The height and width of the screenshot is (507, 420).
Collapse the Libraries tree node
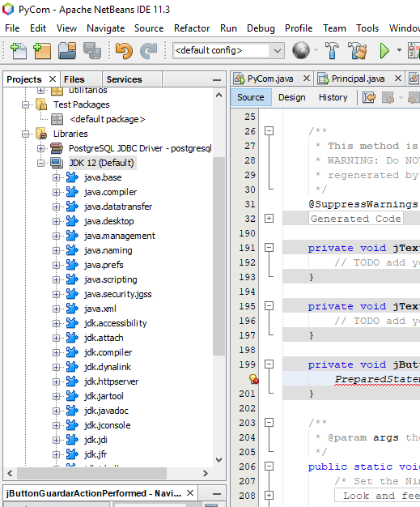(26, 134)
